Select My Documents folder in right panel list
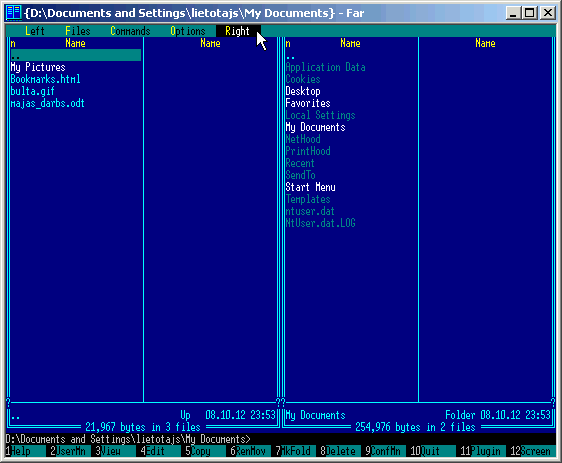Screen dimensions: 562x463 point(315,127)
